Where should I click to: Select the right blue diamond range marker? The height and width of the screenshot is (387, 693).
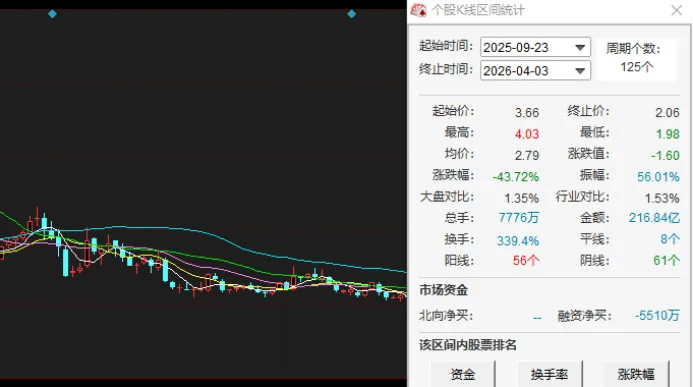(351, 14)
